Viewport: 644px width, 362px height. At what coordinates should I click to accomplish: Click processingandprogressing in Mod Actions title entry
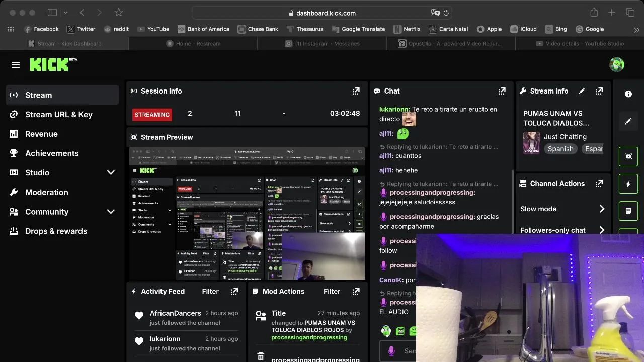click(309, 337)
